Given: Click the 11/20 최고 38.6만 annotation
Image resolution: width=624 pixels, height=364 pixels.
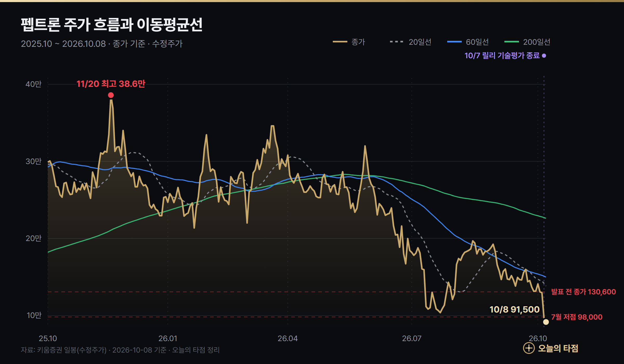Looking at the screenshot, I should coord(111,84).
